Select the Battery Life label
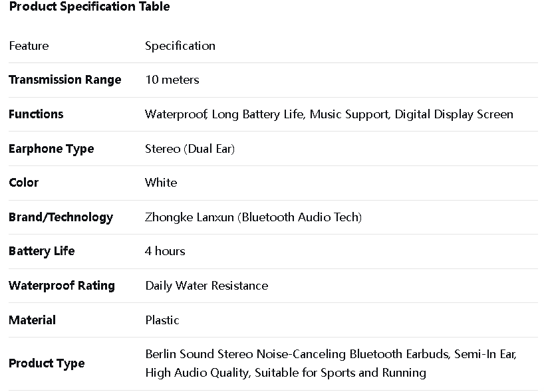Viewport: 544px width, 392px height. (41, 251)
